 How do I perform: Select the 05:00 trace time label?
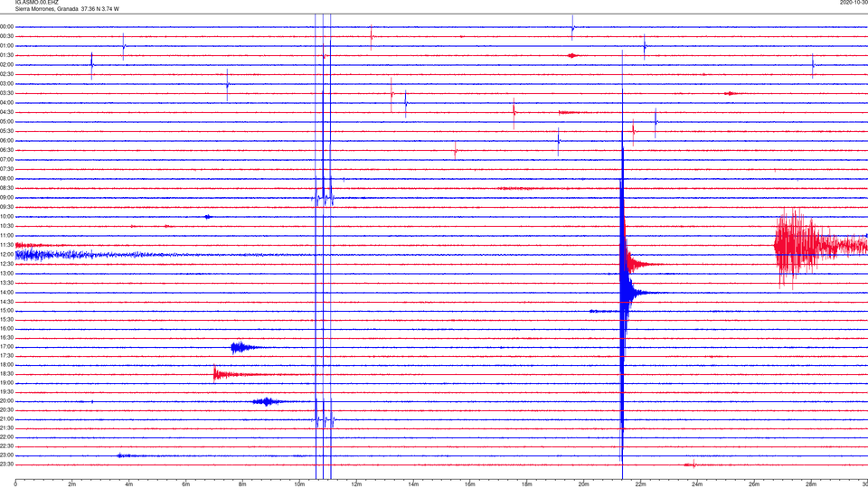click(x=7, y=122)
